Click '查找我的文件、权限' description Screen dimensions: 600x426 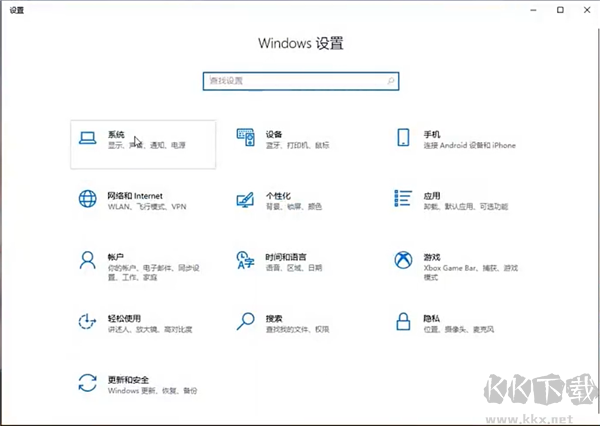coord(298,329)
